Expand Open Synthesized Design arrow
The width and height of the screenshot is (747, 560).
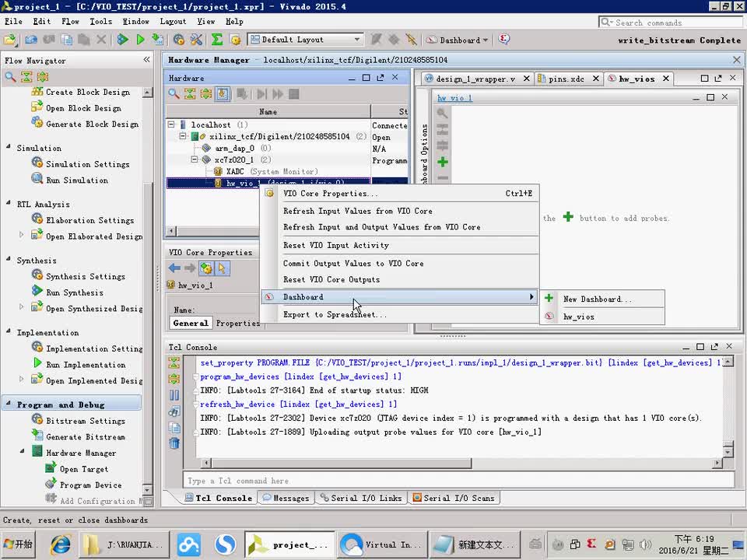(x=21, y=306)
